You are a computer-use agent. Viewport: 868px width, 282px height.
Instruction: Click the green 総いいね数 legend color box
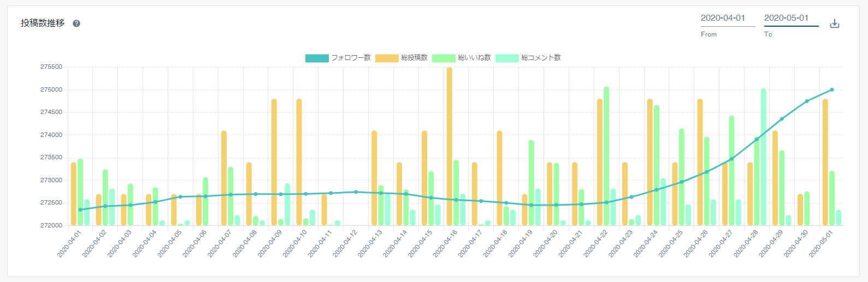tap(444, 58)
